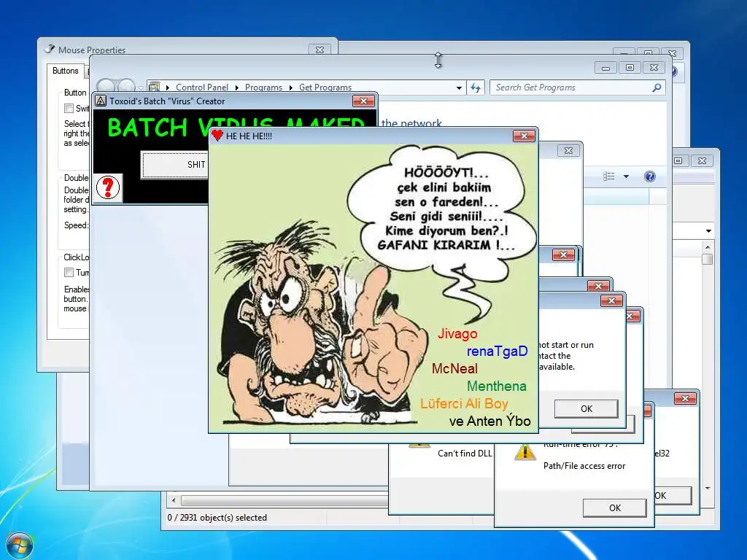Click the 'Menthena' green text
Screen dimensions: 747x560
[496, 386]
